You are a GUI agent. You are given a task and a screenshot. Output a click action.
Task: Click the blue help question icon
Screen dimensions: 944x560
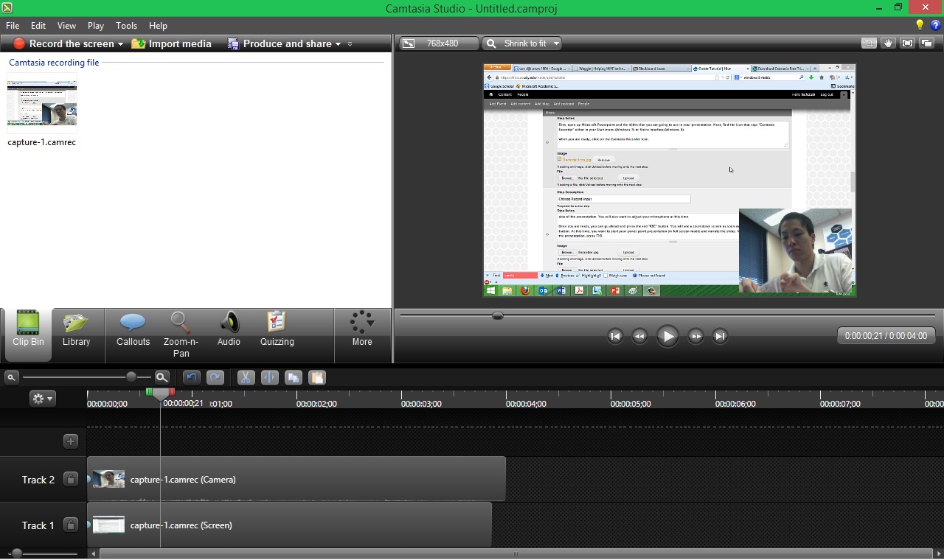coord(935,25)
